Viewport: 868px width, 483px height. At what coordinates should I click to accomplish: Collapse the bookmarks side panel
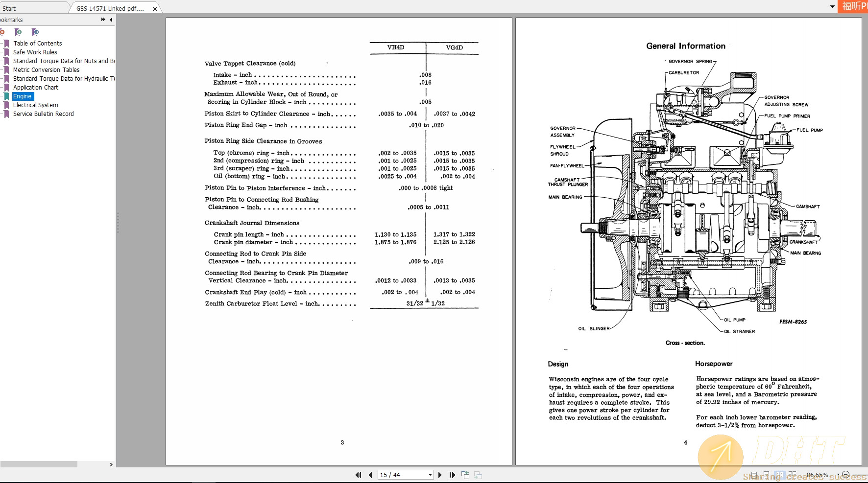tap(111, 20)
